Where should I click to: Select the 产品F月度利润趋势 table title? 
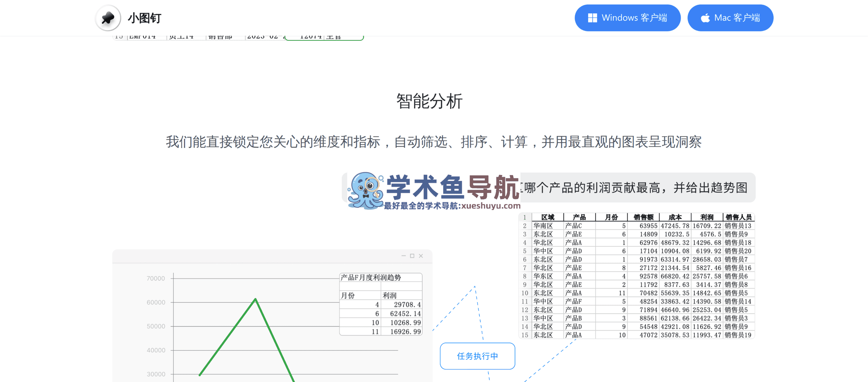point(371,278)
